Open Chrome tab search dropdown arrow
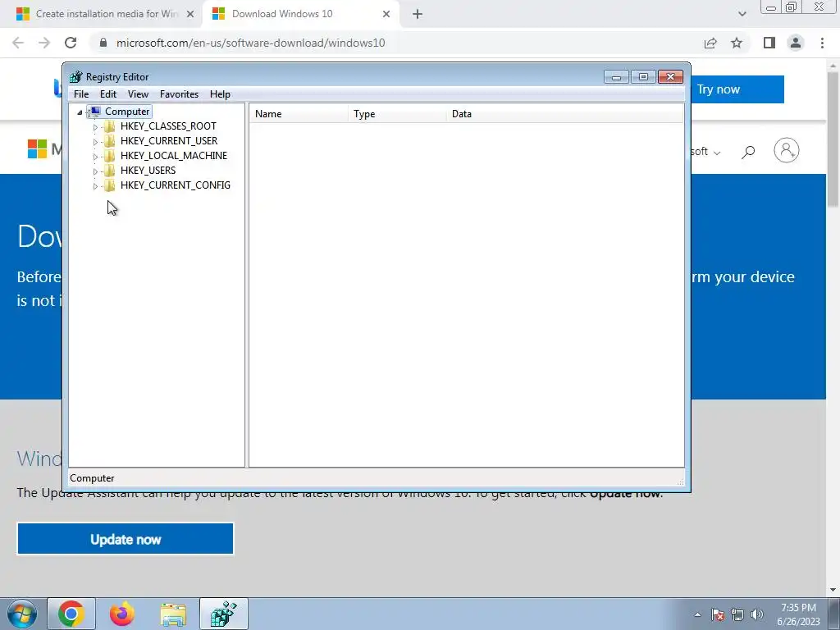 tap(742, 15)
